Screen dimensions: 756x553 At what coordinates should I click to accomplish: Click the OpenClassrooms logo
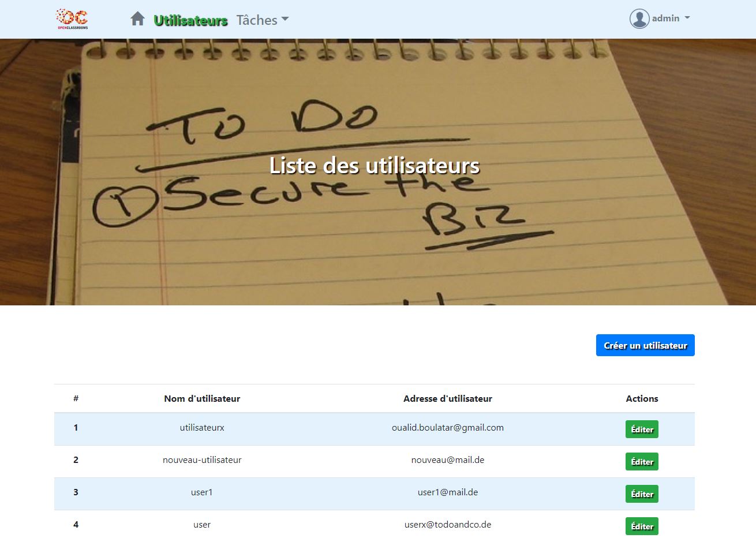[x=72, y=19]
